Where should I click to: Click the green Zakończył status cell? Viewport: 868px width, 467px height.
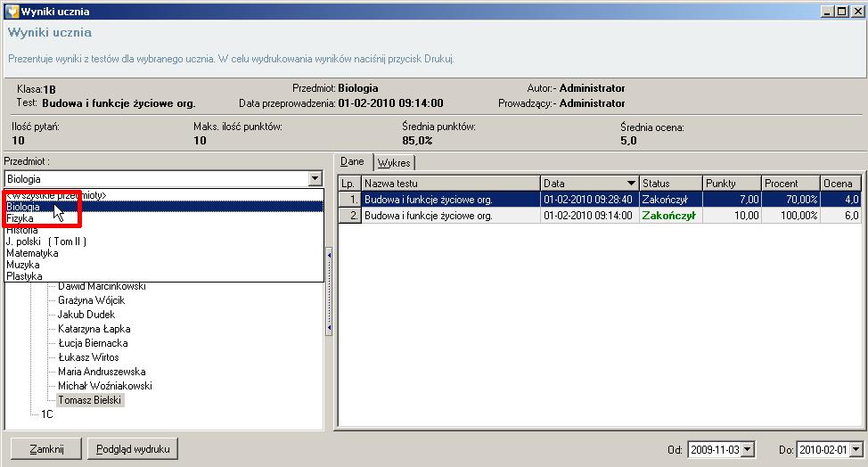point(670,216)
